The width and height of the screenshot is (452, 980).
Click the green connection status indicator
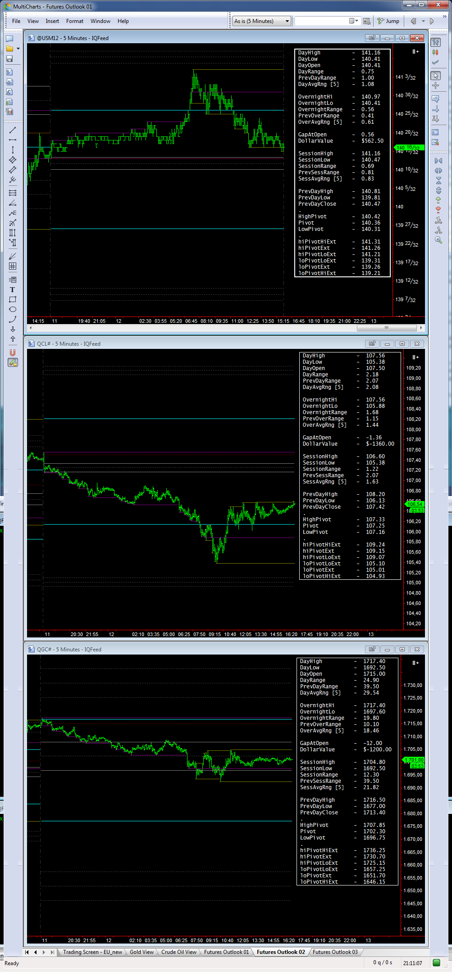436,963
